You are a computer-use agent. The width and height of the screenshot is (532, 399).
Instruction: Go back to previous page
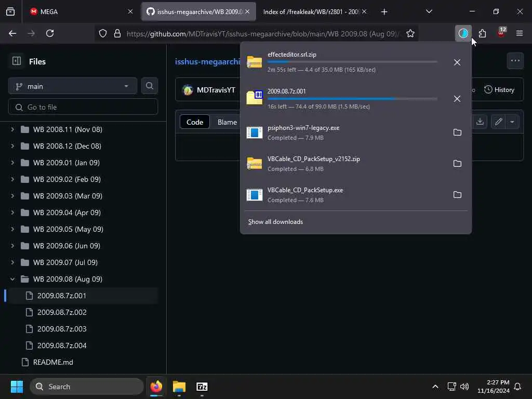tap(12, 33)
